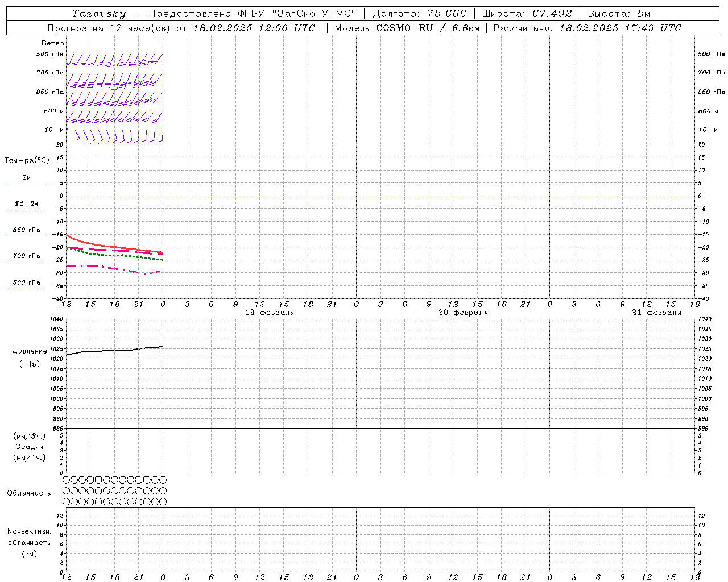Select the text 'Предоставлено ФГБУ "ЗапСиб УГМС"'
The height and width of the screenshot is (582, 728).
pos(253,14)
